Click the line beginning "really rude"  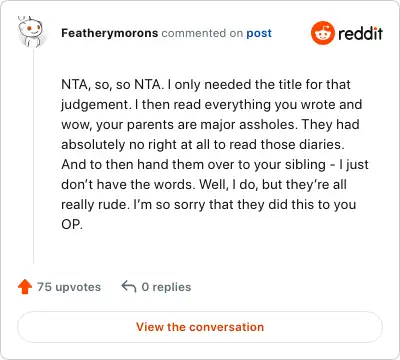click(209, 205)
